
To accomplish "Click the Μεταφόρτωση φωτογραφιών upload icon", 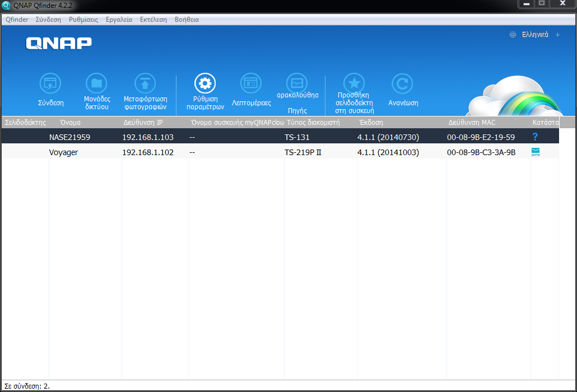I will tap(145, 84).
